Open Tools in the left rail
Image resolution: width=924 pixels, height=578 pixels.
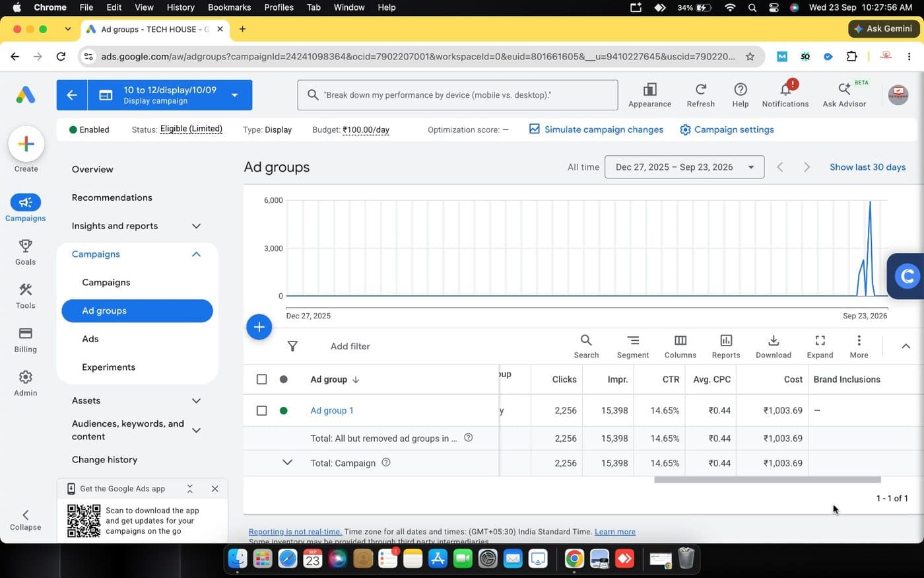tap(26, 296)
